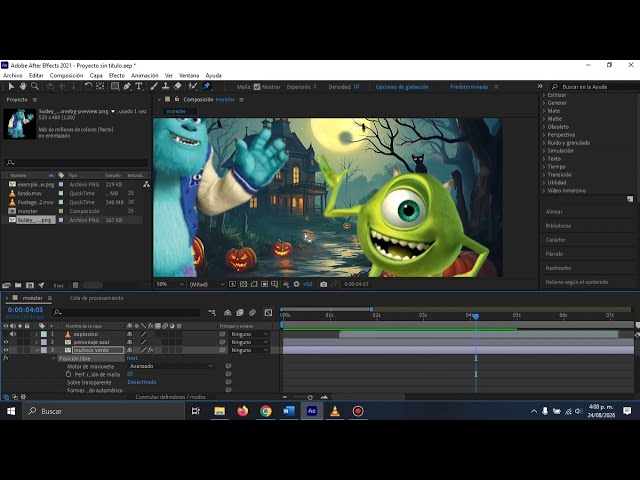Collapse the muñeco verde layer properties
Screen dimensions: 640x480
tap(37, 350)
